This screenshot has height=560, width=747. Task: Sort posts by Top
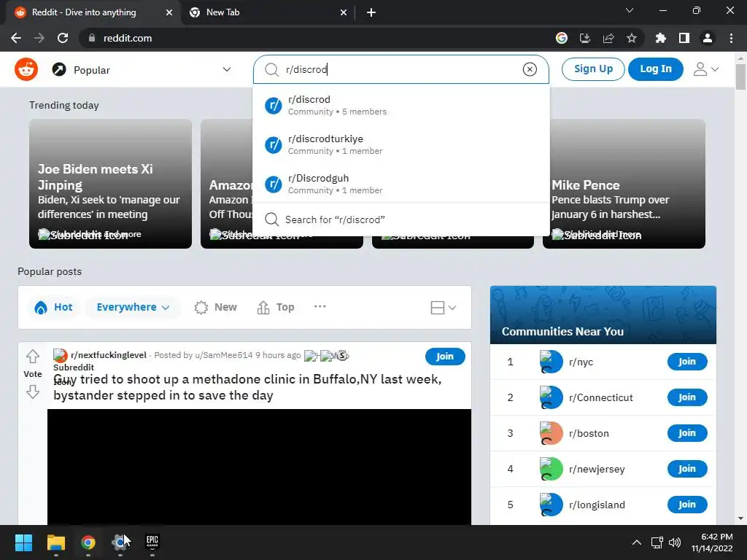coord(276,307)
